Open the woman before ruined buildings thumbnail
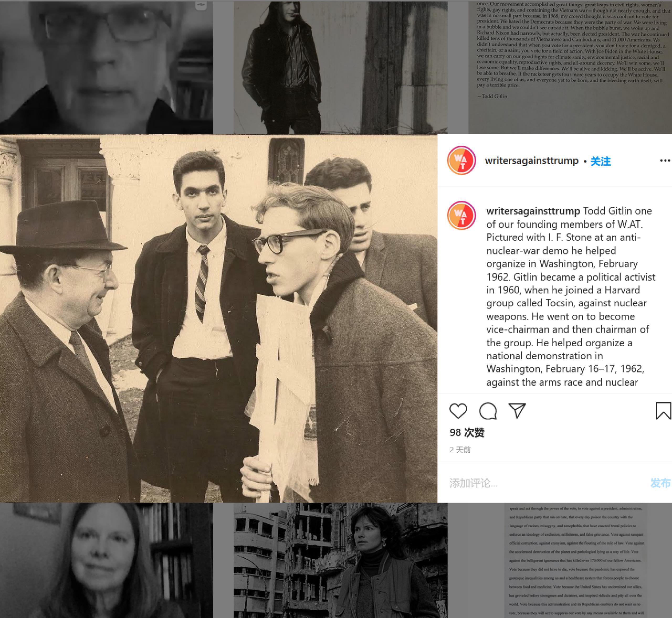 [x=340, y=561]
